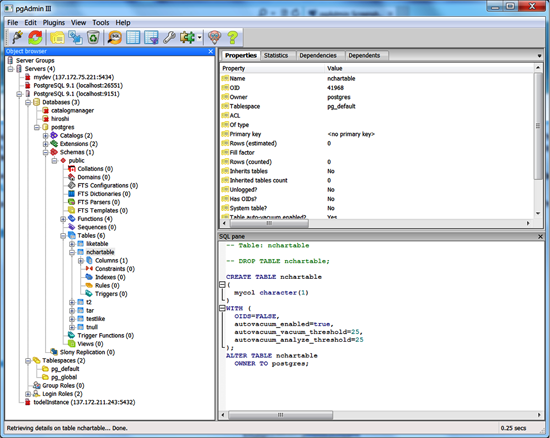Click the Create new object icon
This screenshot has width=550, height=438.
pyautogui.click(x=75, y=37)
